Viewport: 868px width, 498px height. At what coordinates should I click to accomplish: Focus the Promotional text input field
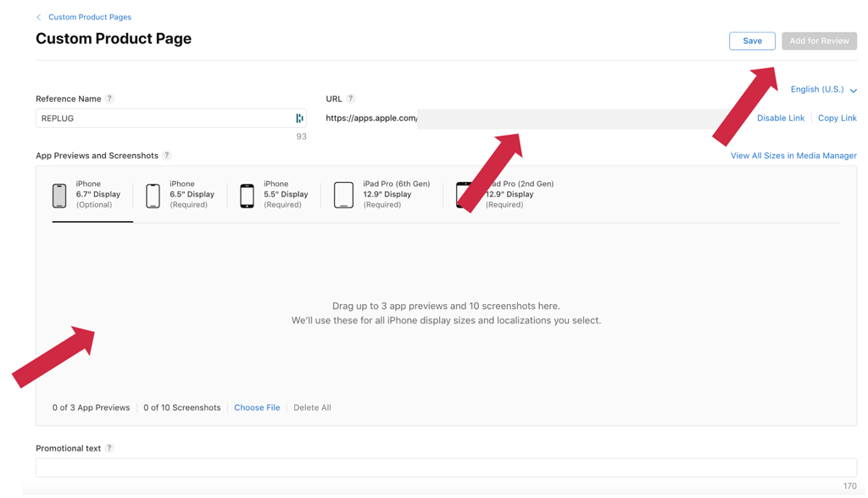[x=446, y=468]
